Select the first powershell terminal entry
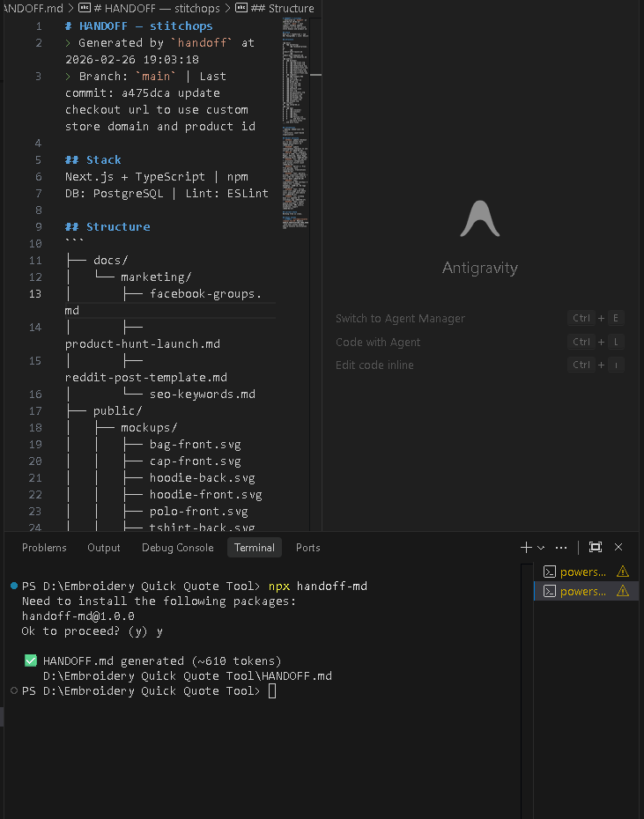Image resolution: width=644 pixels, height=819 pixels. coord(586,572)
